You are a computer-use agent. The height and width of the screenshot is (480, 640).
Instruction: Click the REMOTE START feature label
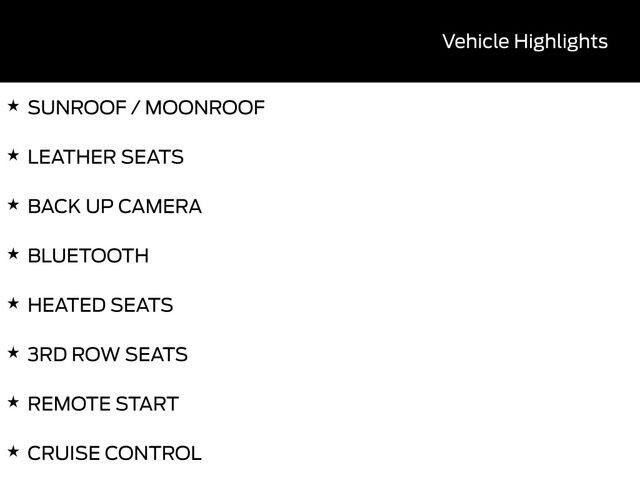pos(103,404)
